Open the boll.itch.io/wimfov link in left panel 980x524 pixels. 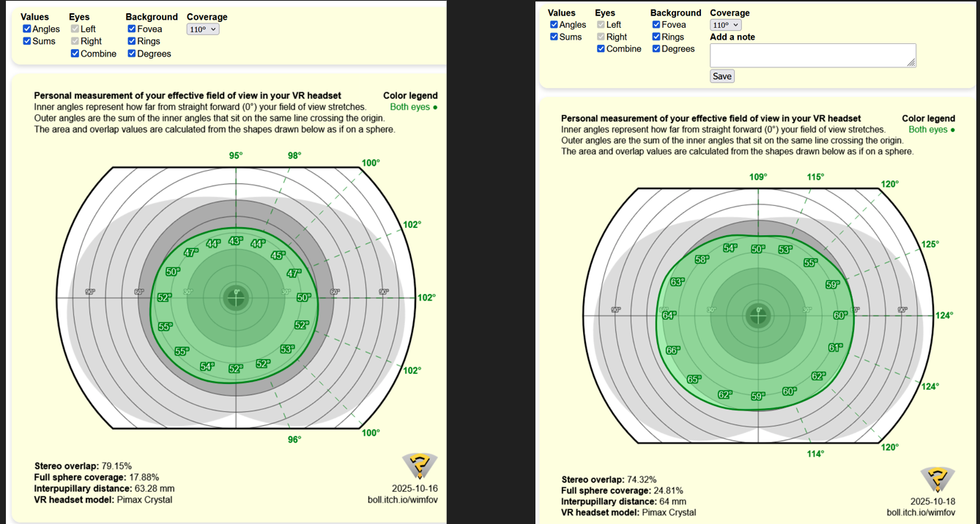pyautogui.click(x=402, y=501)
